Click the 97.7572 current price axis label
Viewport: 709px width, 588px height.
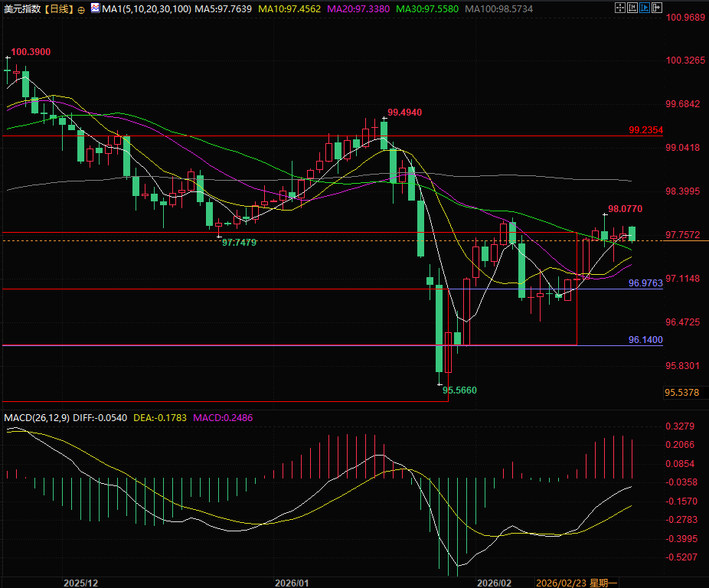pyautogui.click(x=683, y=235)
